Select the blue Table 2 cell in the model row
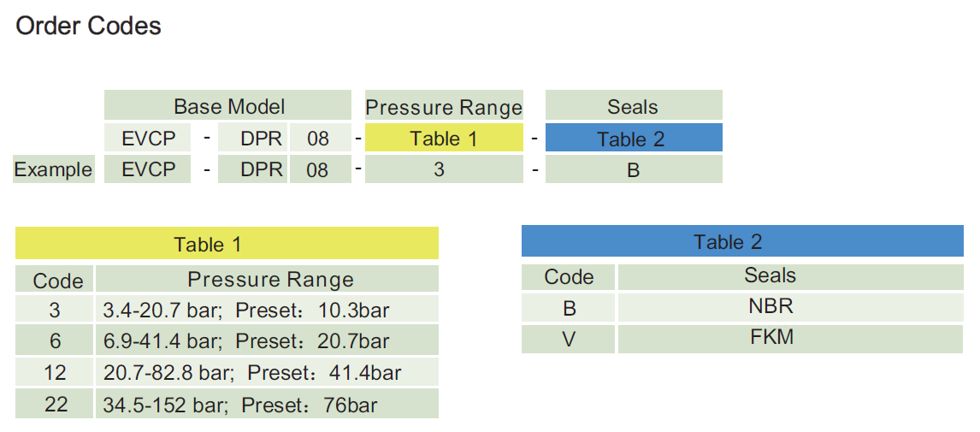 click(633, 139)
